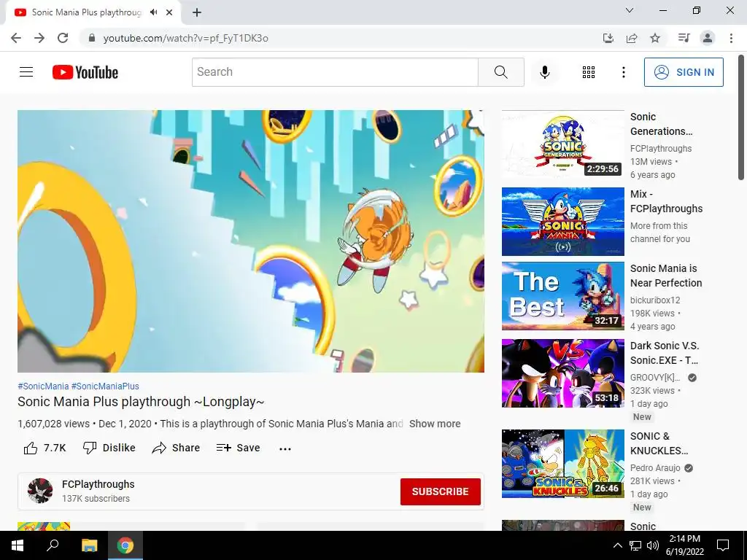
Task: Open Dark Sonic V.S. Sonic.EXE thumbnail
Action: [562, 373]
